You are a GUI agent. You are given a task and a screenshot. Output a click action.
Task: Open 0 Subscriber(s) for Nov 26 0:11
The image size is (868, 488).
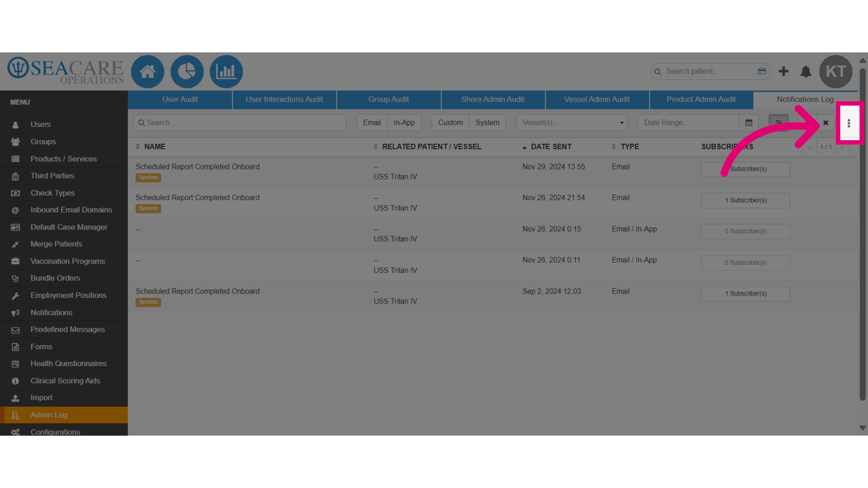[745, 263]
